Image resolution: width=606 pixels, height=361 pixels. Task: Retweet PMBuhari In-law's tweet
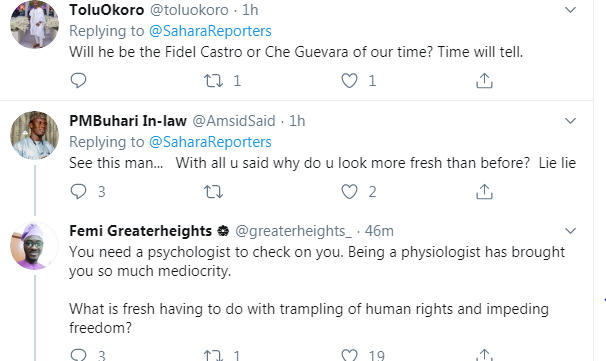[213, 191]
